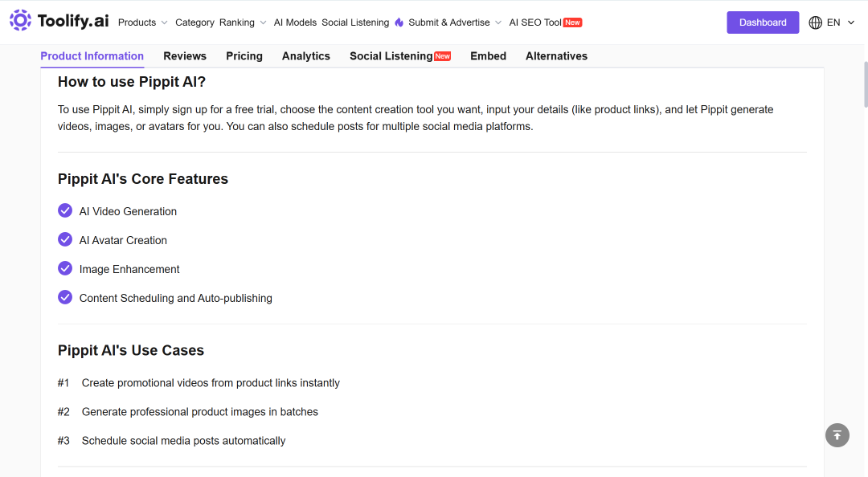Open the AI SEO Tool link
Image resolution: width=868 pixels, height=477 pixels.
click(535, 22)
